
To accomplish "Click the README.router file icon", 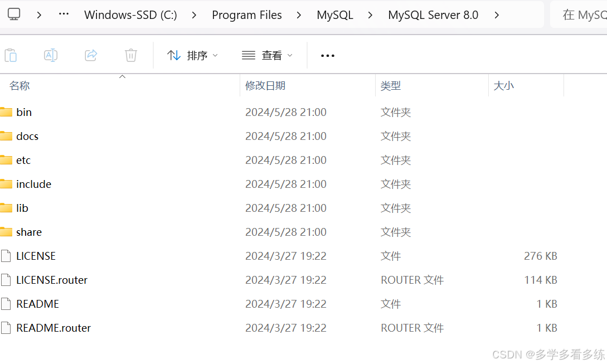I will (6, 328).
